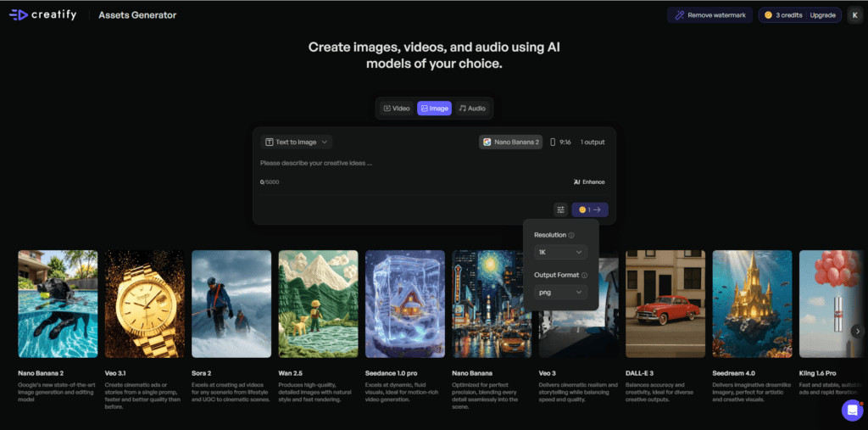Image resolution: width=868 pixels, height=430 pixels.
Task: Change the 9:16 aspect ratio setting
Action: pyautogui.click(x=560, y=142)
